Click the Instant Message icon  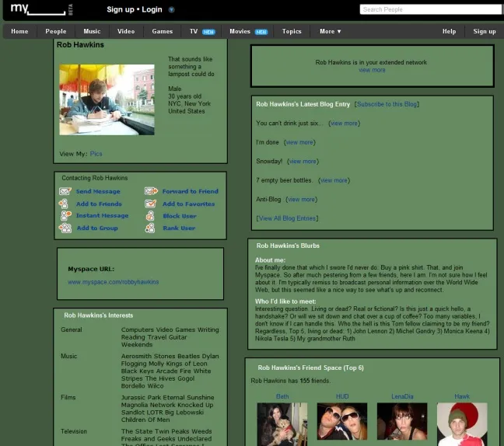click(65, 215)
